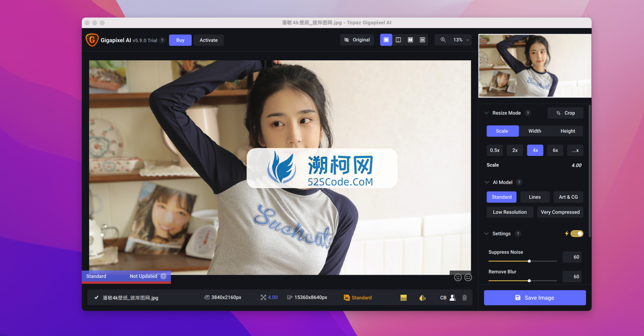Select the 6x scale option
The width and height of the screenshot is (644, 336).
(555, 150)
